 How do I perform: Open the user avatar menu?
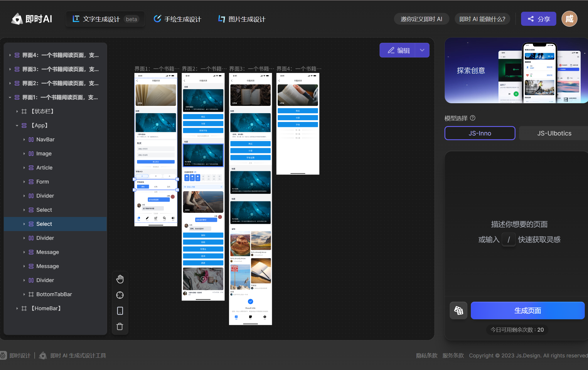tap(569, 19)
